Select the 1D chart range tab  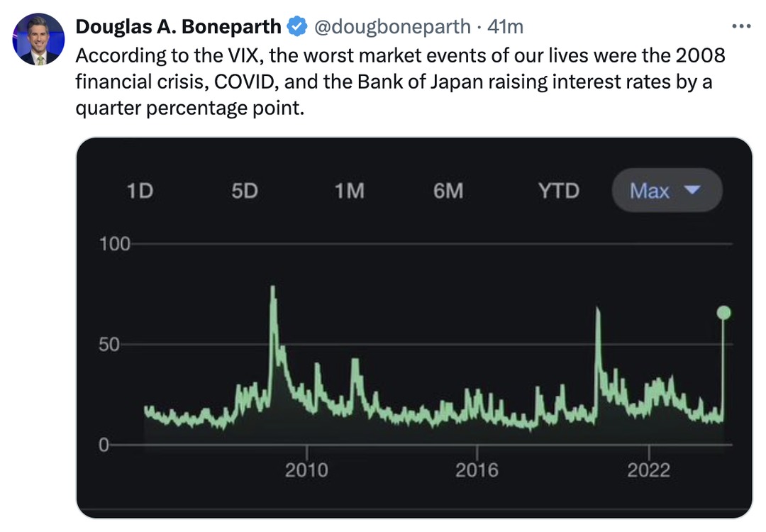tap(140, 191)
